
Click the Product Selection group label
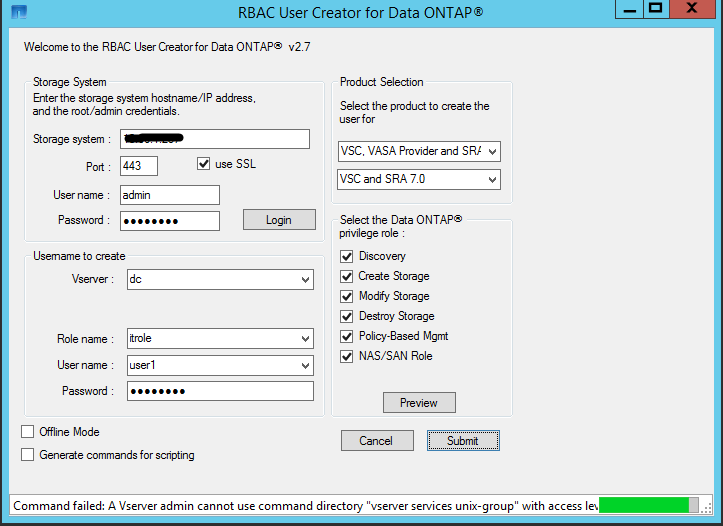[381, 82]
